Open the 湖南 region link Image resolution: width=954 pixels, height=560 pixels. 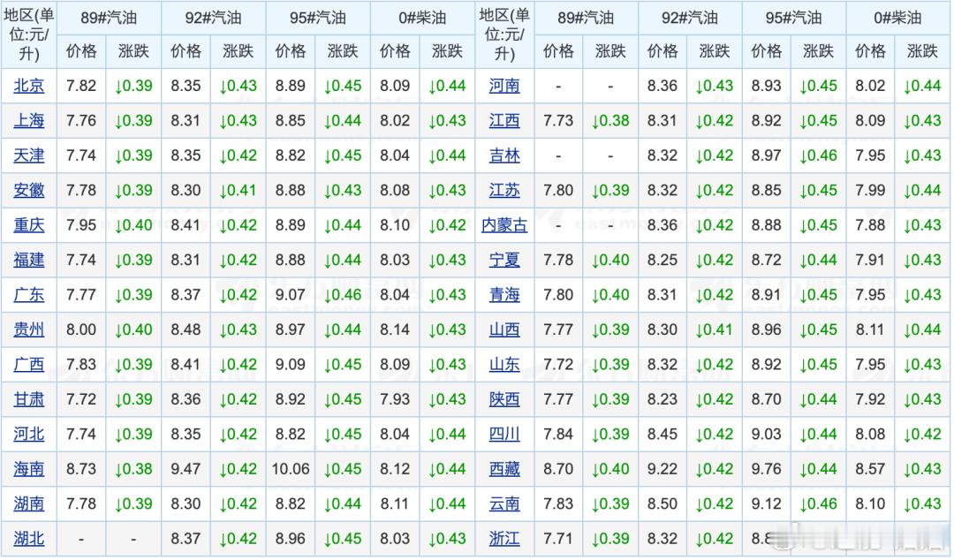coord(28,504)
